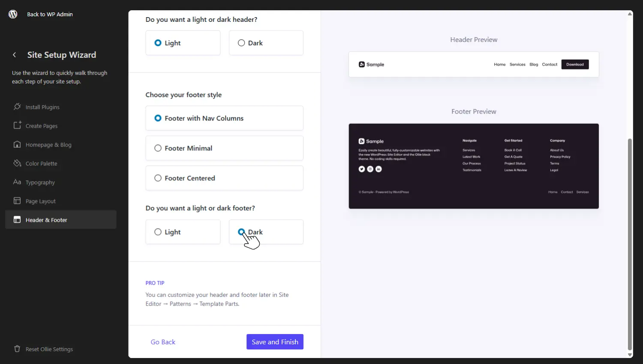Click the Sample logo icon in footer preview
The width and height of the screenshot is (643, 364).
(361, 141)
